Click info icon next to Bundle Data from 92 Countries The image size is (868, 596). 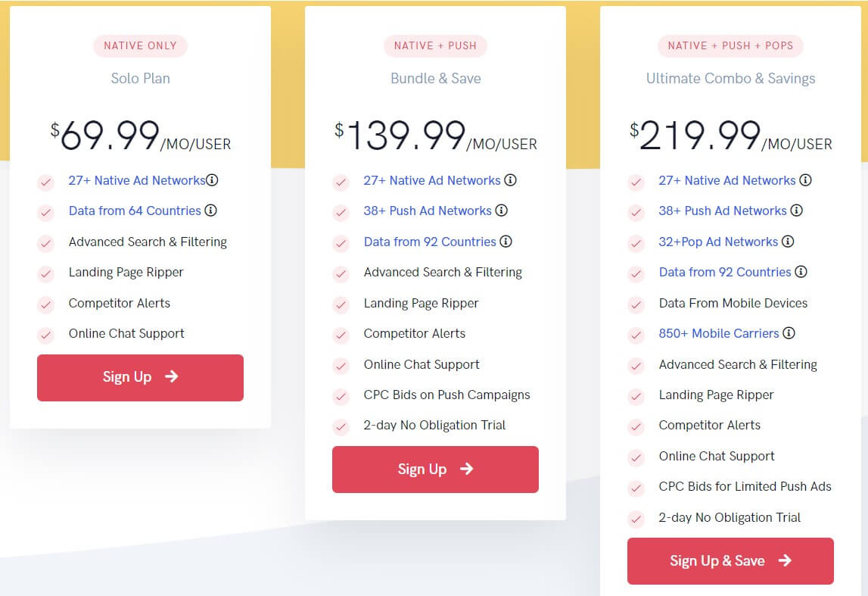(506, 242)
